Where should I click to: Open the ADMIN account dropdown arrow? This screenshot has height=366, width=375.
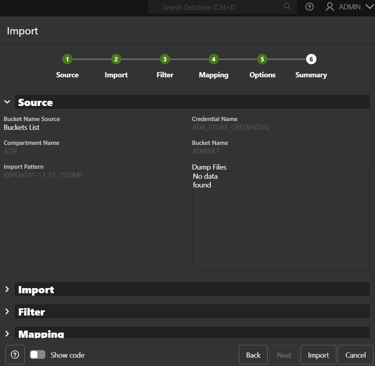[369, 7]
